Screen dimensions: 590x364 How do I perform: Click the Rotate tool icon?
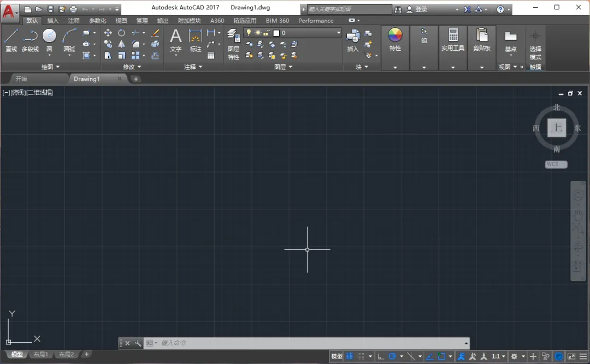pos(121,33)
